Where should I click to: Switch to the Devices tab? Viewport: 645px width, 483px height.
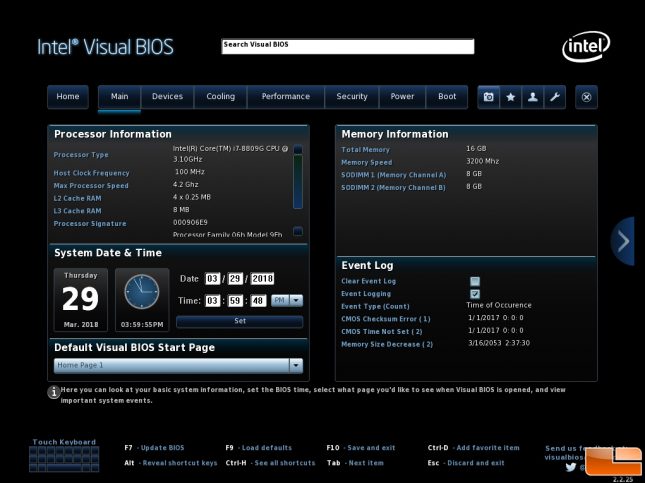(x=167, y=97)
